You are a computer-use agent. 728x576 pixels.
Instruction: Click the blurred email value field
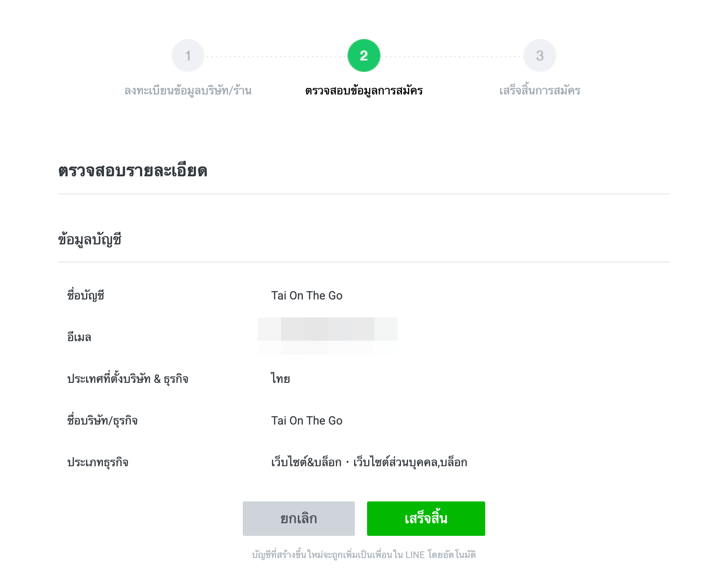tap(328, 336)
